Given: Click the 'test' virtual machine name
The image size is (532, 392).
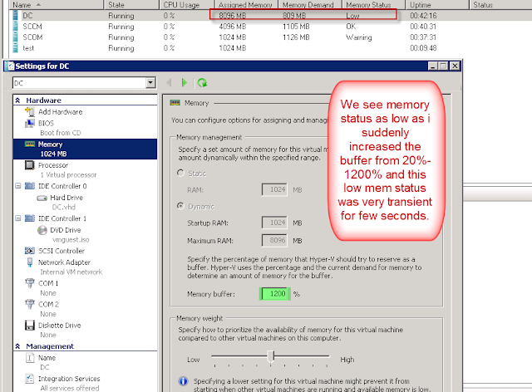Looking at the screenshot, I should 28,48.
